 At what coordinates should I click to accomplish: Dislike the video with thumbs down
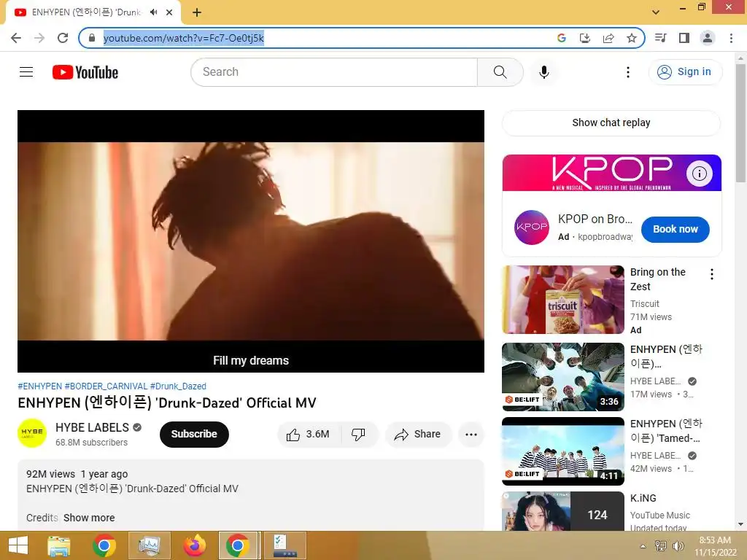(x=358, y=435)
